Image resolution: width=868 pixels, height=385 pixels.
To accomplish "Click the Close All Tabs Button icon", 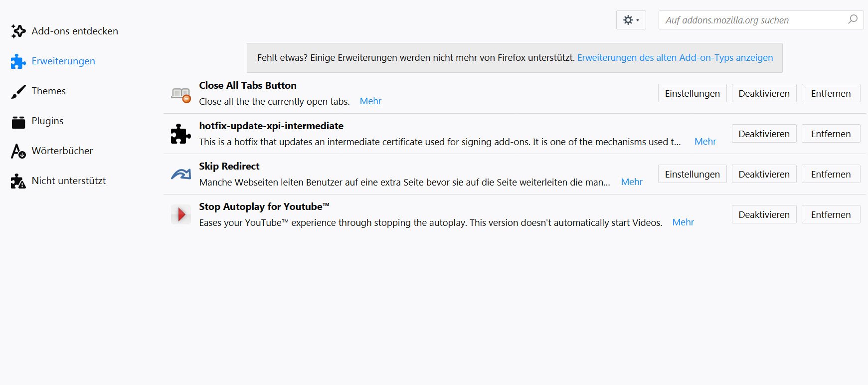I will pyautogui.click(x=181, y=94).
